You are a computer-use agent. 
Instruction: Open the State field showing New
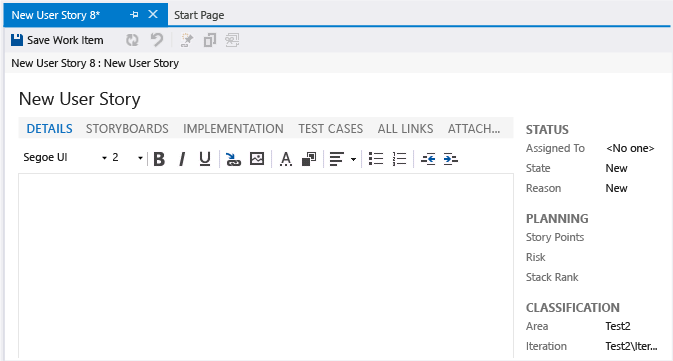tap(616, 168)
